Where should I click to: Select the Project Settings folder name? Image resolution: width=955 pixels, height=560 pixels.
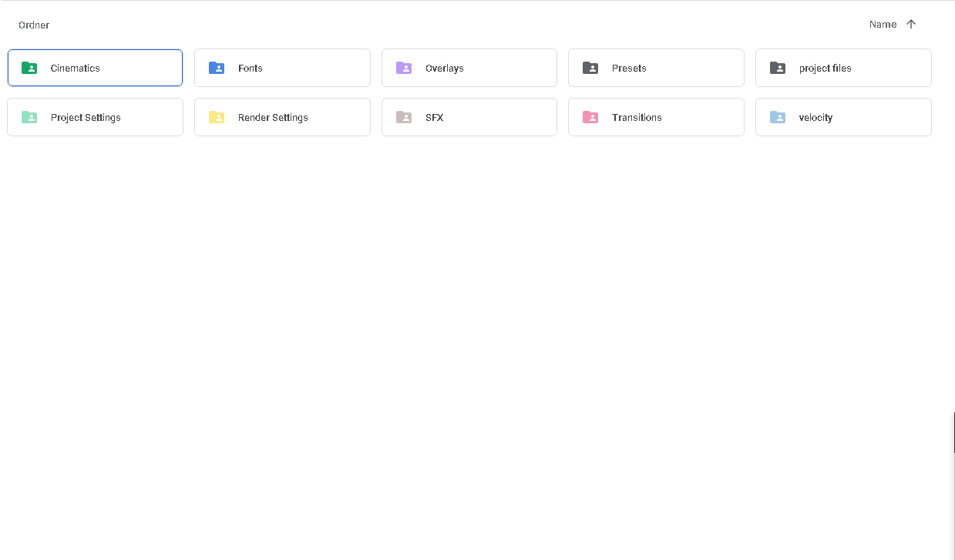(86, 117)
